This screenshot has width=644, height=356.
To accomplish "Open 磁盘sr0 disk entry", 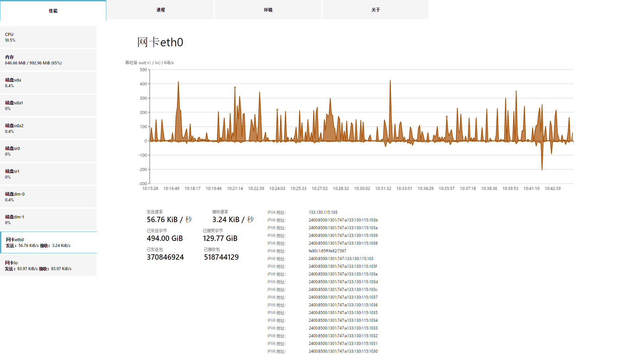I will (48, 151).
